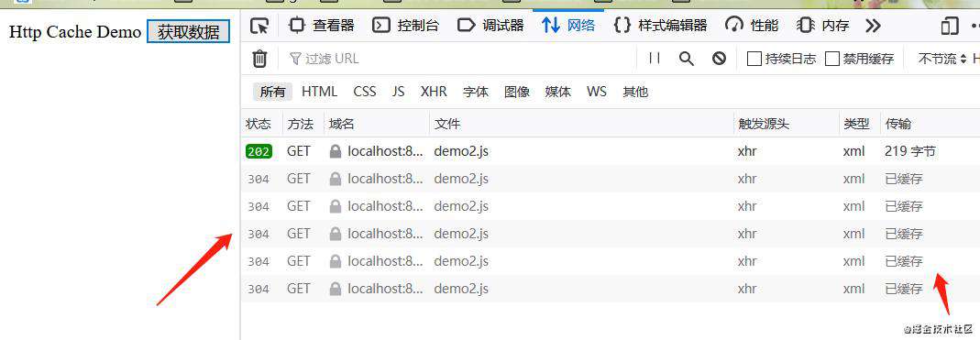Open the 查看器 inspector tab
Image resolution: width=980 pixels, height=340 pixels.
[321, 26]
